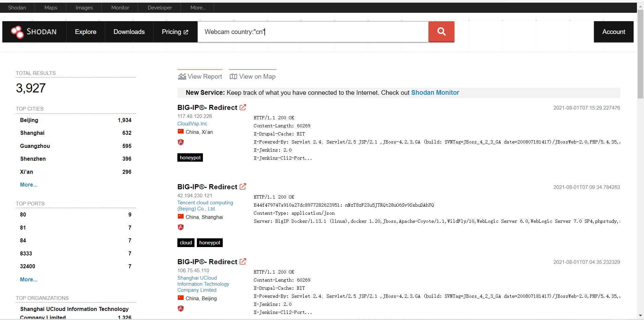This screenshot has width=644, height=320.
Task: Click the Angular technology icon under China, Beijing
Action: tap(181, 309)
